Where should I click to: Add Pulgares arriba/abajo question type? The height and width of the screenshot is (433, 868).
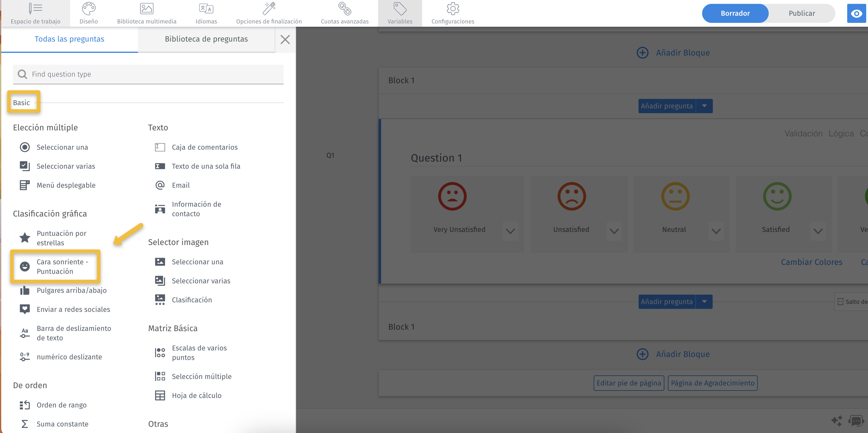click(x=71, y=290)
